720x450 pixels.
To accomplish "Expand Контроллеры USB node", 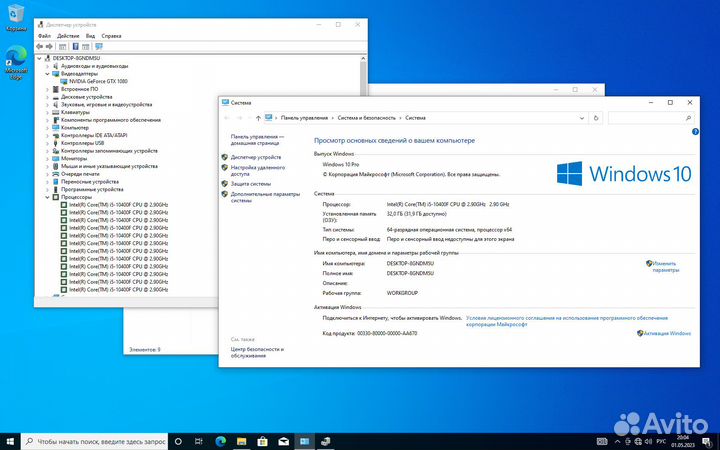I will (x=47, y=143).
